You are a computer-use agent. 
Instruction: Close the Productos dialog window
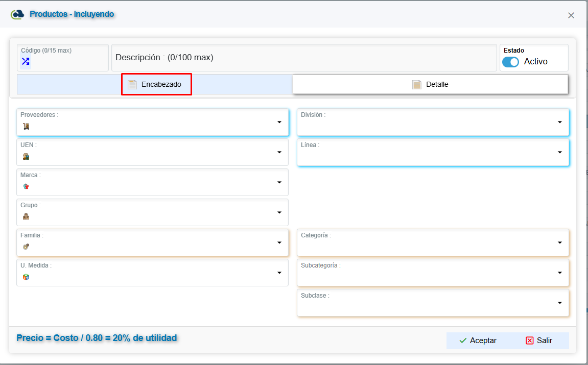point(571,15)
